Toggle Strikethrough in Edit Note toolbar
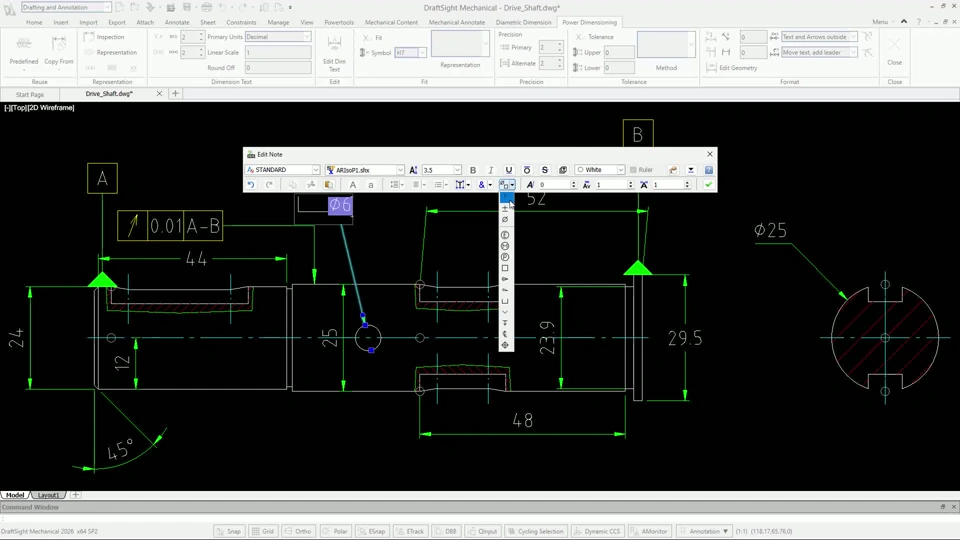 pos(544,170)
